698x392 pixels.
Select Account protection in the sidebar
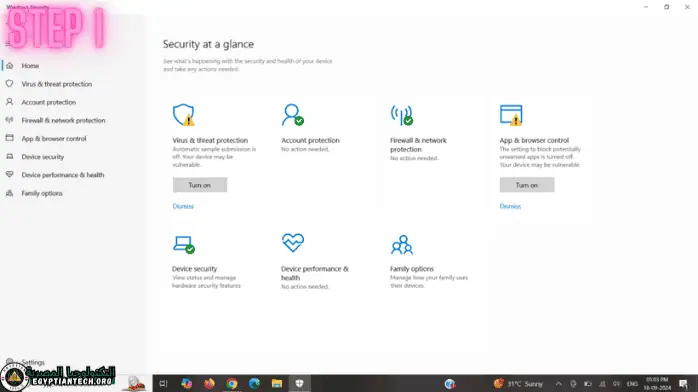point(49,102)
